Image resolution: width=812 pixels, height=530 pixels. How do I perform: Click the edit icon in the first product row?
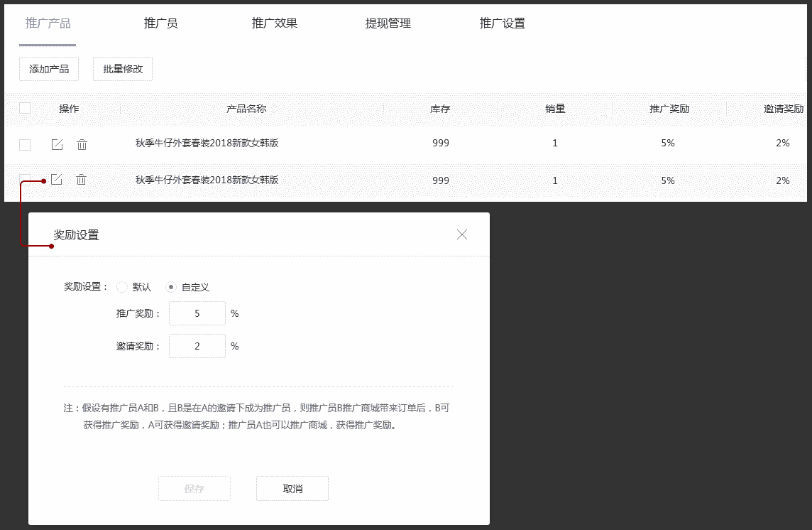57,145
